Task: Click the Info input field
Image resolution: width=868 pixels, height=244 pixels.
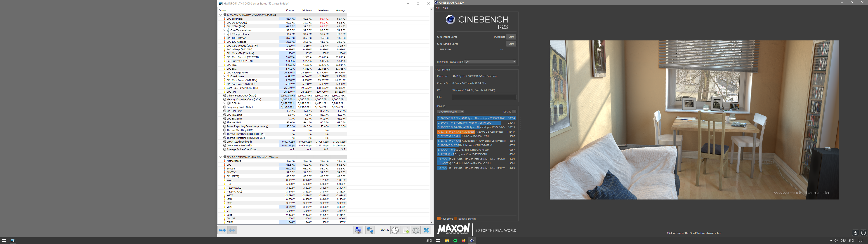Action: (484, 97)
